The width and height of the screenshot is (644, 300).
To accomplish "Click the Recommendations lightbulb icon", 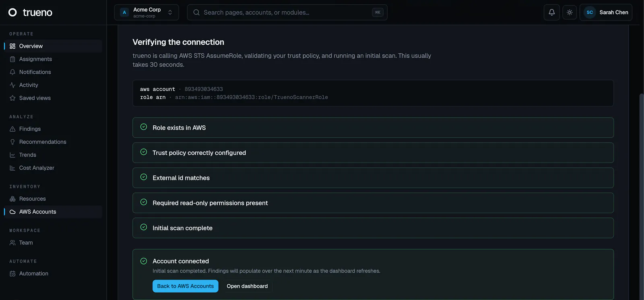I will [x=12, y=142].
